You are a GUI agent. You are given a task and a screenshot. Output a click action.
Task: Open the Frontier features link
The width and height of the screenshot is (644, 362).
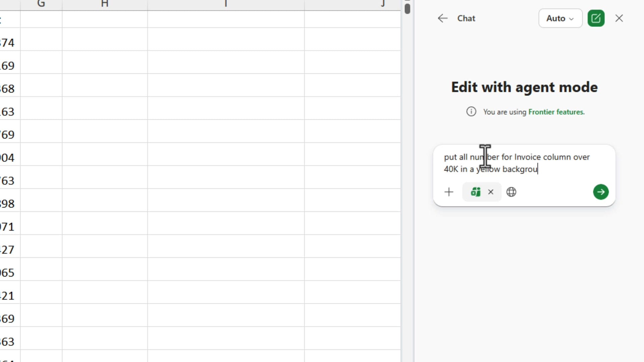(x=556, y=112)
